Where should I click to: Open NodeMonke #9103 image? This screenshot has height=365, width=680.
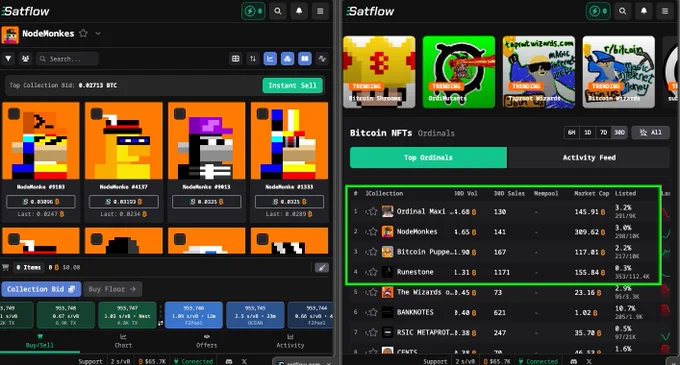click(41, 141)
